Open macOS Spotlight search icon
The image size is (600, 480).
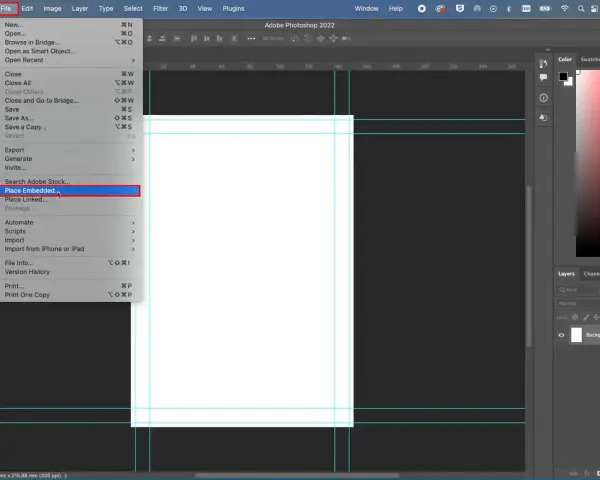[581, 8]
